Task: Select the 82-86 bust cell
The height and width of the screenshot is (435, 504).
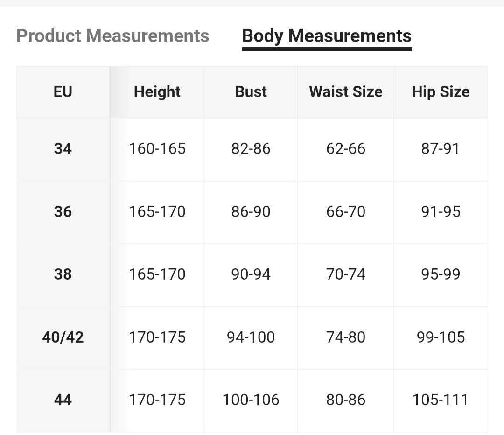Action: coord(251,149)
